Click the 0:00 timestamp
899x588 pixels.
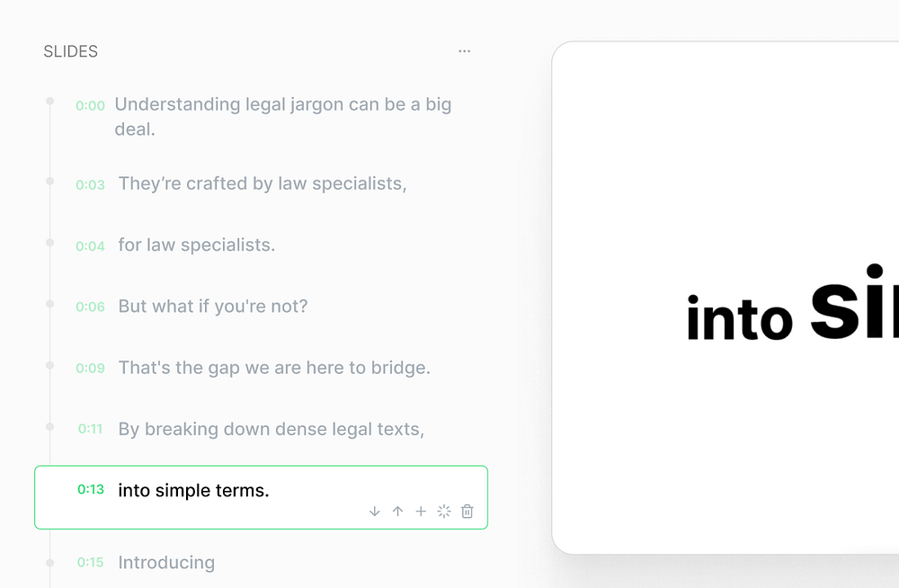click(90, 106)
